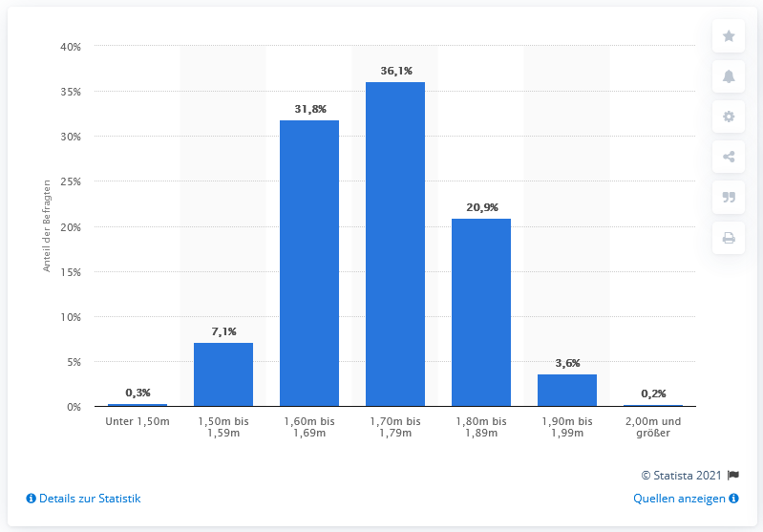
Task: Click the Anteil der Befragten axis title
Action: tap(46, 227)
